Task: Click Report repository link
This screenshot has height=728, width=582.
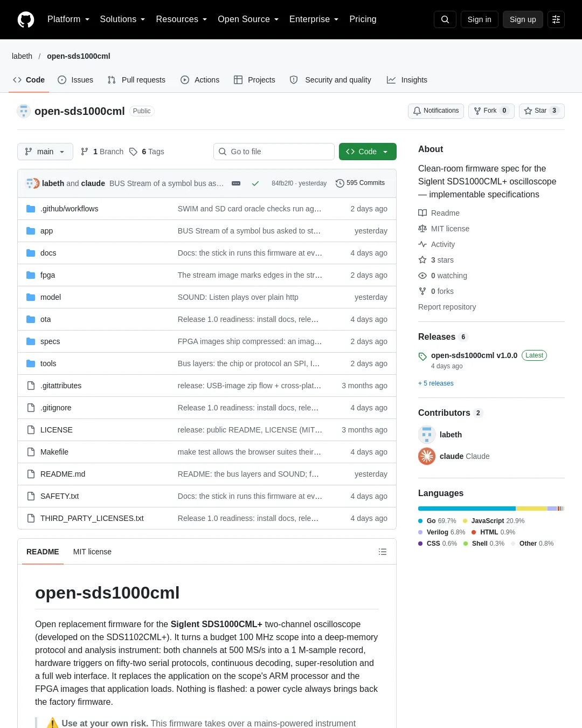Action: pos(447,307)
